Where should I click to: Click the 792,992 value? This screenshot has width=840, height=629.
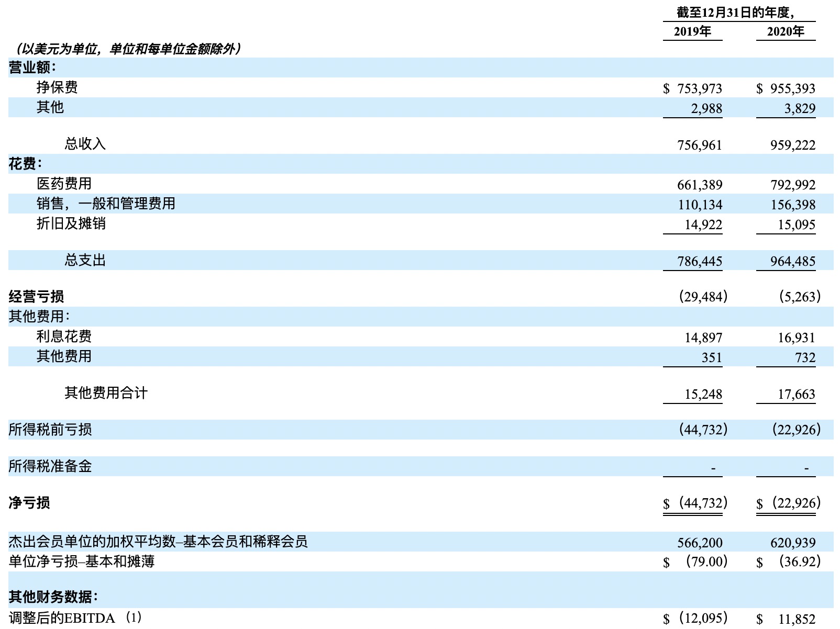click(793, 185)
